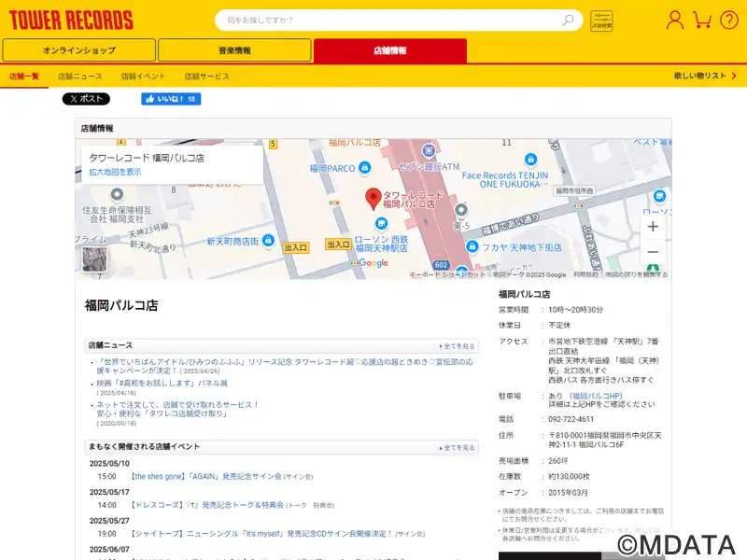Viewport: 747px width, 560px height.
Task: Click the red Tower Records map pin
Action: 373,199
